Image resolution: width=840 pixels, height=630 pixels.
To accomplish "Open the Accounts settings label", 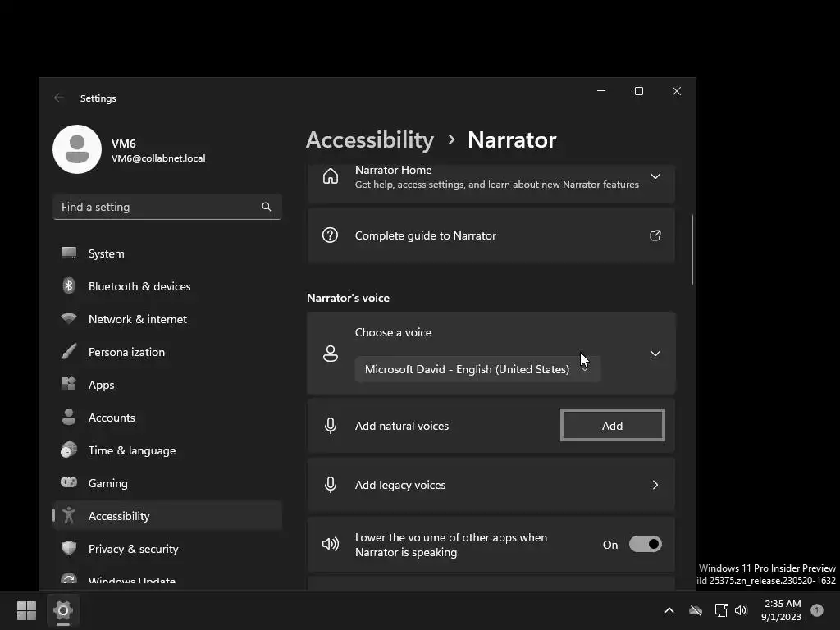I will point(112,418).
